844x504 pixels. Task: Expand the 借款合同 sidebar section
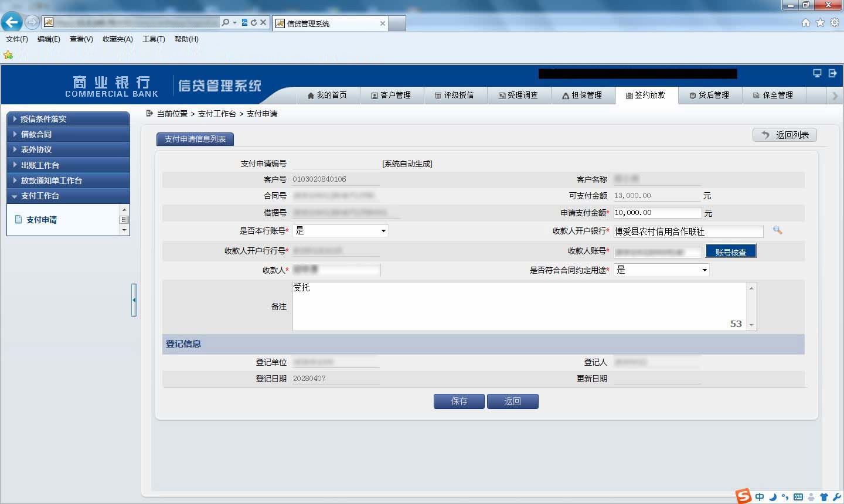[x=68, y=134]
